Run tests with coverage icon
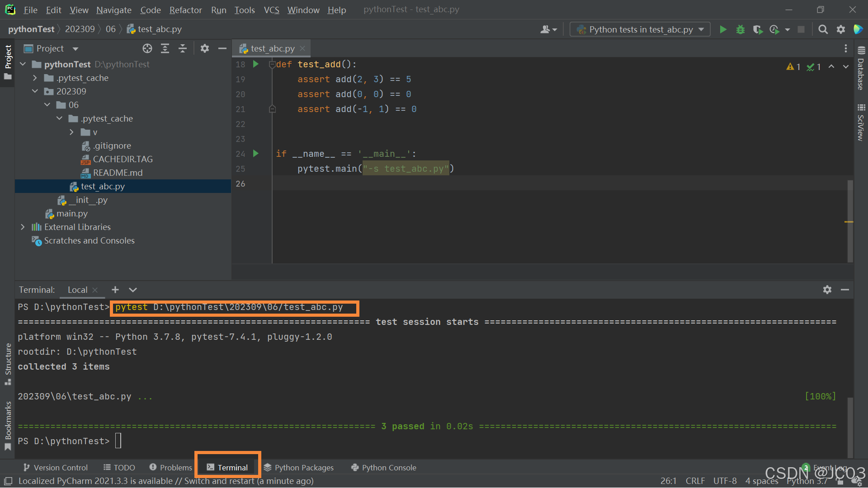 758,29
